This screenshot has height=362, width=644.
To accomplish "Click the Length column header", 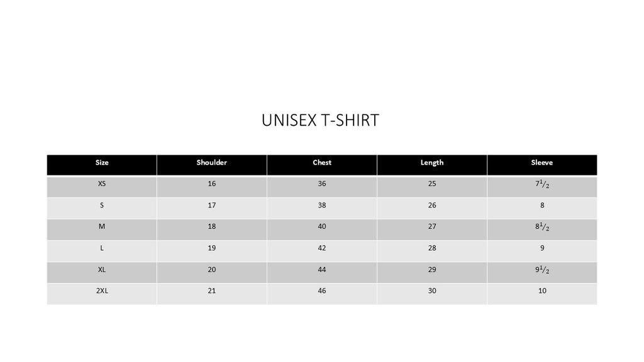I will tap(432, 163).
